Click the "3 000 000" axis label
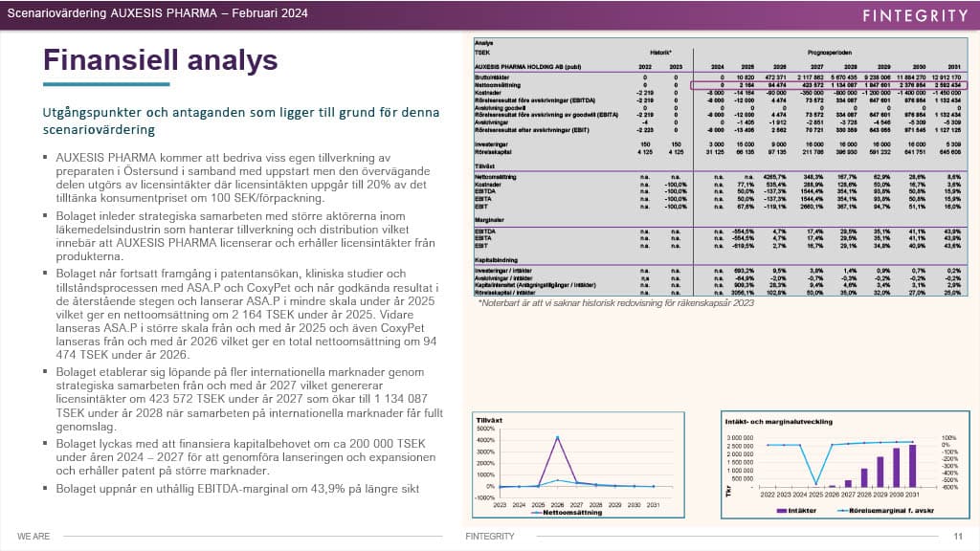 [740, 438]
